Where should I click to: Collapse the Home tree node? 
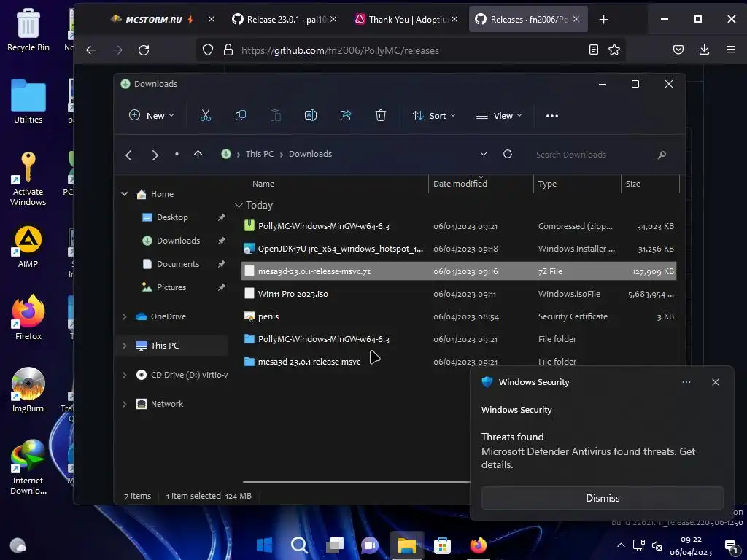click(x=124, y=194)
